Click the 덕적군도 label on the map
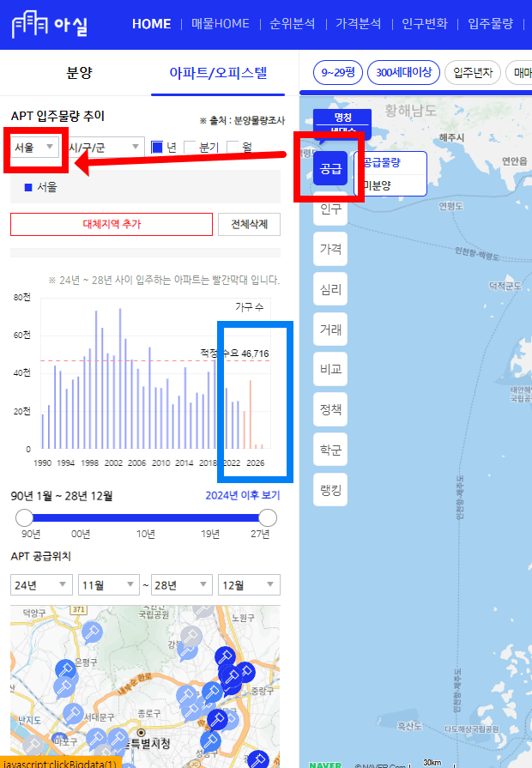Image resolution: width=532 pixels, height=768 pixels. (x=505, y=286)
